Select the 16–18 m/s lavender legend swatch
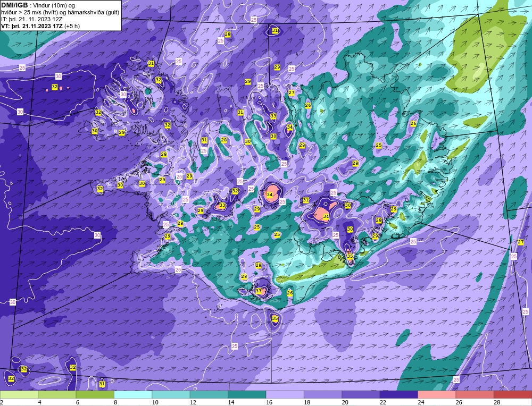 (x=285, y=395)
